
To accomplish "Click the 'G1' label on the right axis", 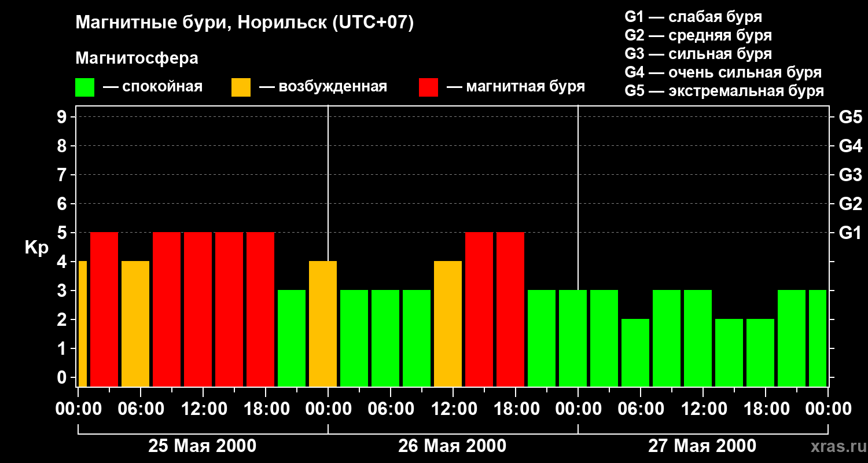I will pos(851,233).
